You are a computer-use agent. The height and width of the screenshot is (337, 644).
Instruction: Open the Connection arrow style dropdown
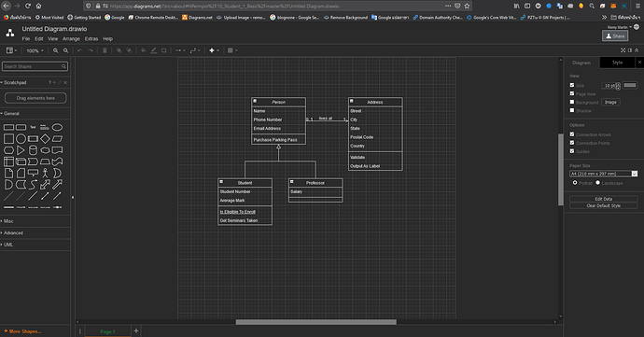180,50
